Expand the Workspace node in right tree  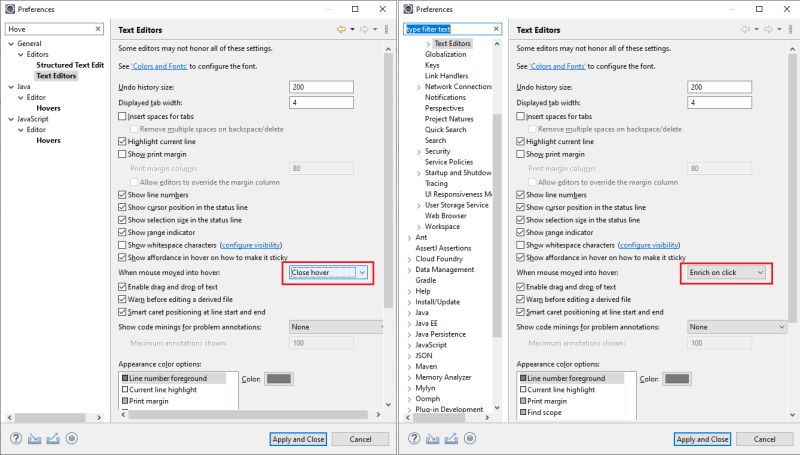419,227
